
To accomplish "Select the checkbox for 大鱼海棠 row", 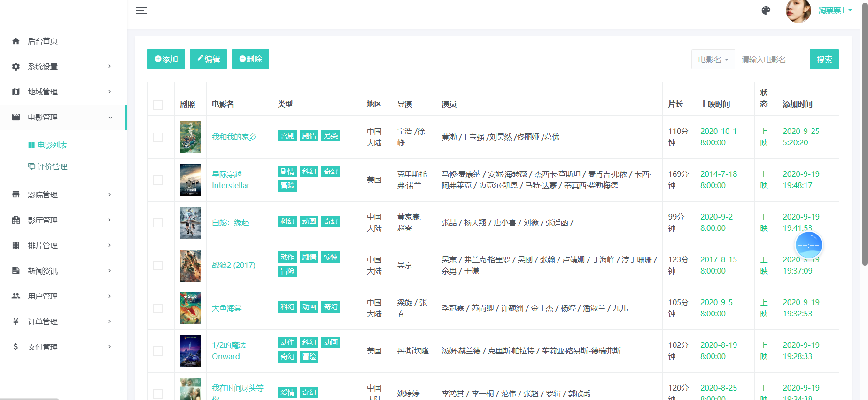I will click(158, 308).
